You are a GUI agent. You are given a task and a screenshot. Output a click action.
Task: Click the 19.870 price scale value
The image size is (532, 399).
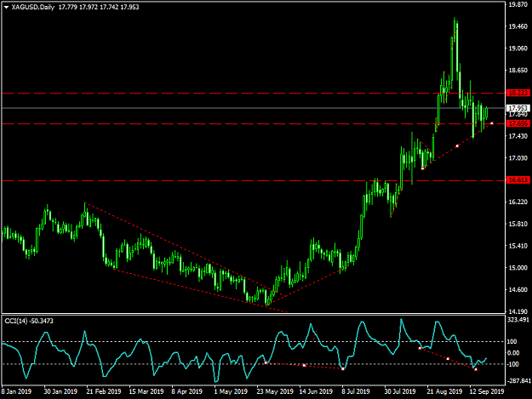[x=518, y=4]
